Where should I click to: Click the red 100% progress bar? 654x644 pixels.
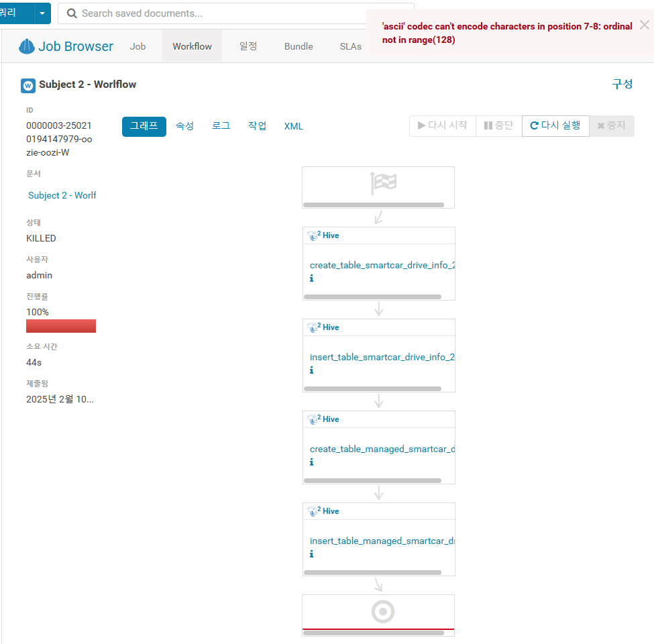(61, 326)
